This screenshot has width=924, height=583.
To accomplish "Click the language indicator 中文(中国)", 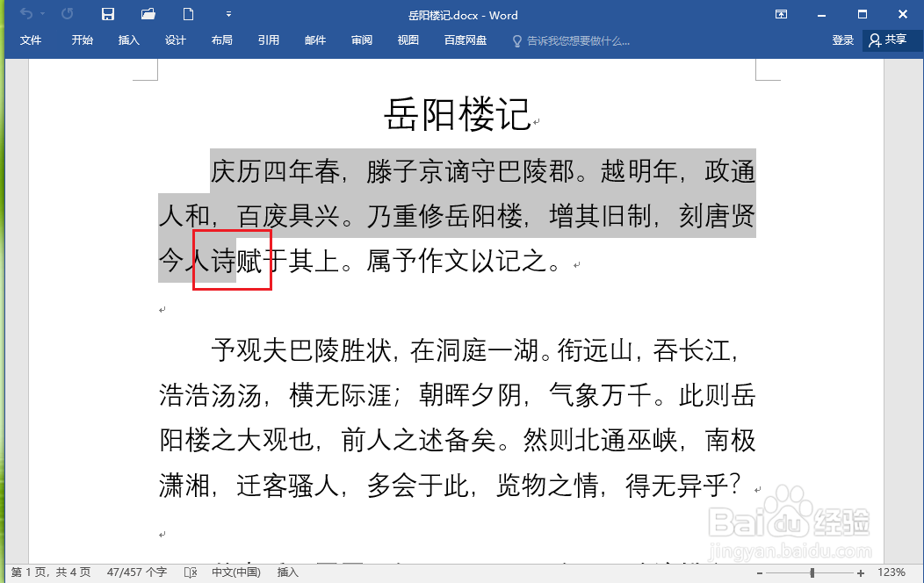I will pyautogui.click(x=235, y=572).
